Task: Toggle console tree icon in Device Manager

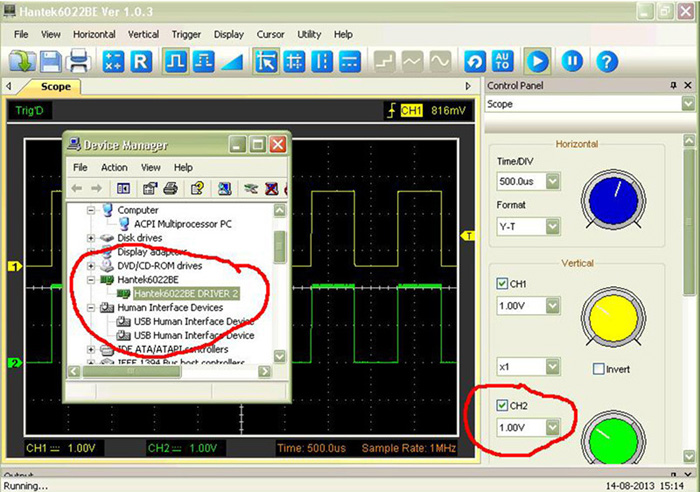Action: point(123,188)
